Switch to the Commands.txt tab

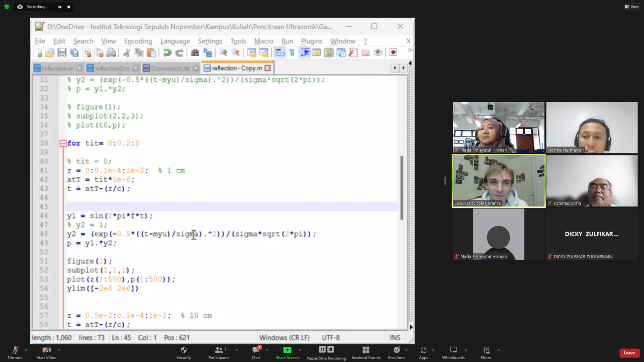[170, 68]
